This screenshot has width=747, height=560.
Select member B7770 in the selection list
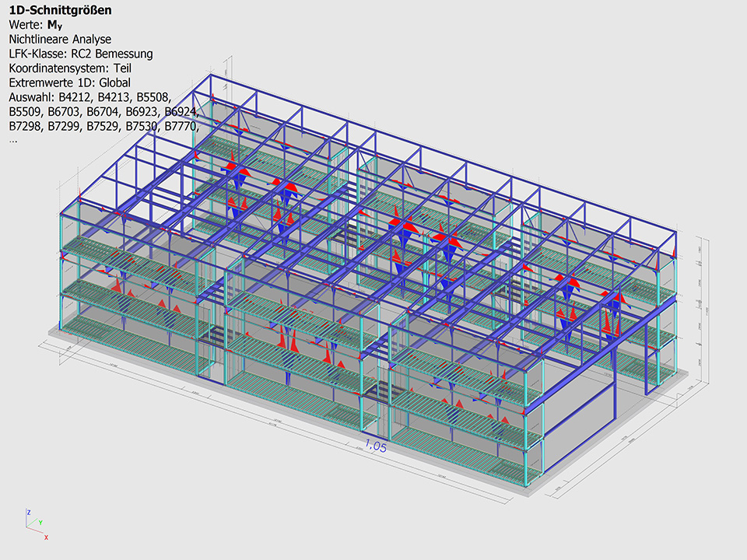click(181, 126)
